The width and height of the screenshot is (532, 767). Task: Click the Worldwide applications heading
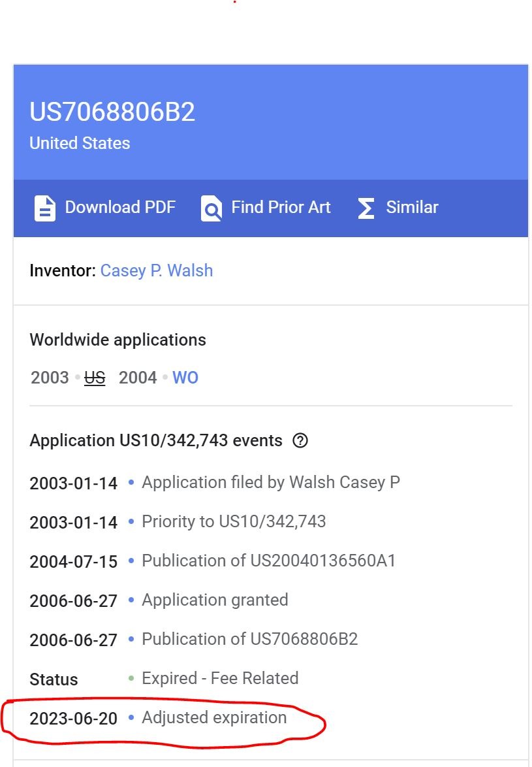[x=117, y=340]
